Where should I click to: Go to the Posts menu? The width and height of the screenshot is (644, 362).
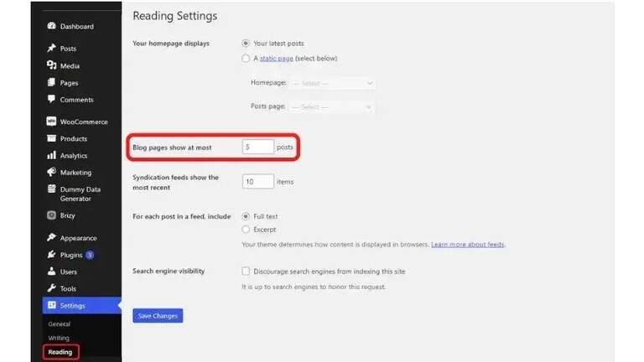(x=68, y=49)
